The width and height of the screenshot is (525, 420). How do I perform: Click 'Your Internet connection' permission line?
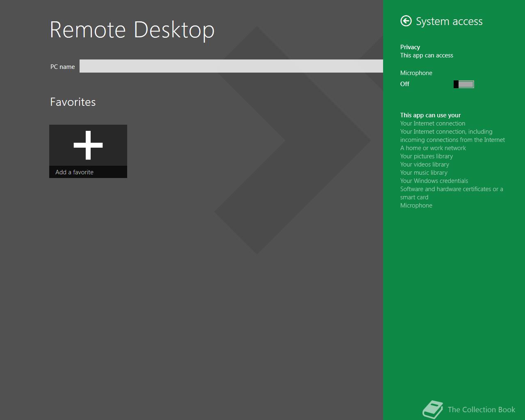tap(433, 123)
